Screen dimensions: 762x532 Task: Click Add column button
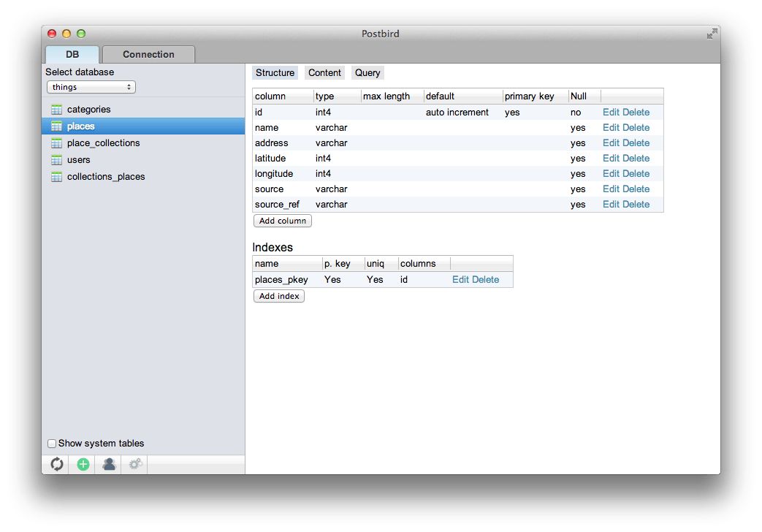[x=282, y=221]
